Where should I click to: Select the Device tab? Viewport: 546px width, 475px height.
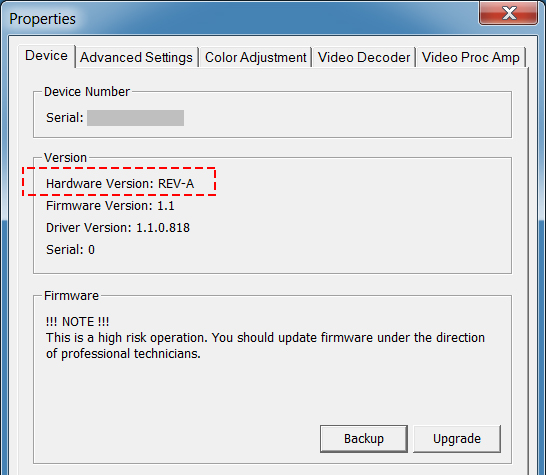46,56
